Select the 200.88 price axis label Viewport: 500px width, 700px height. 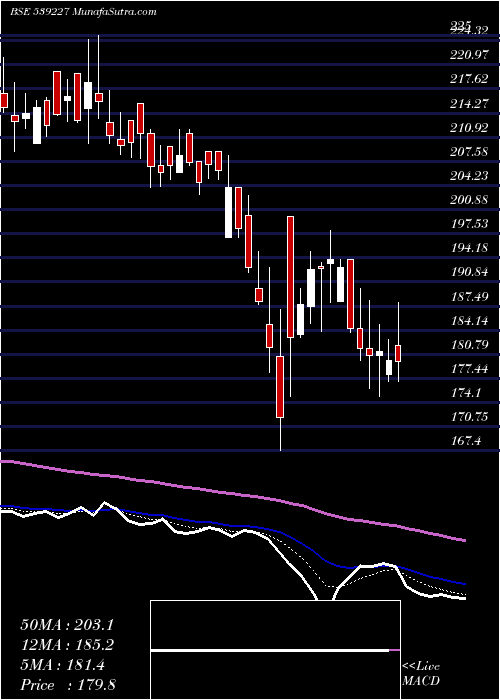[x=470, y=200]
